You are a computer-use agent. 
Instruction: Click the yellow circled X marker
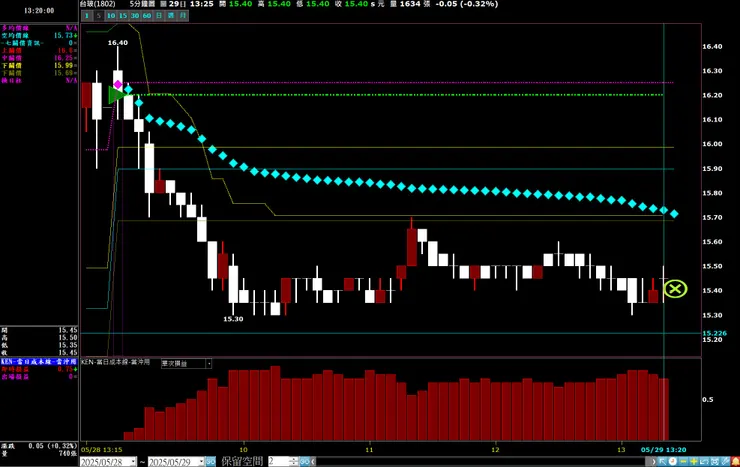click(x=675, y=289)
